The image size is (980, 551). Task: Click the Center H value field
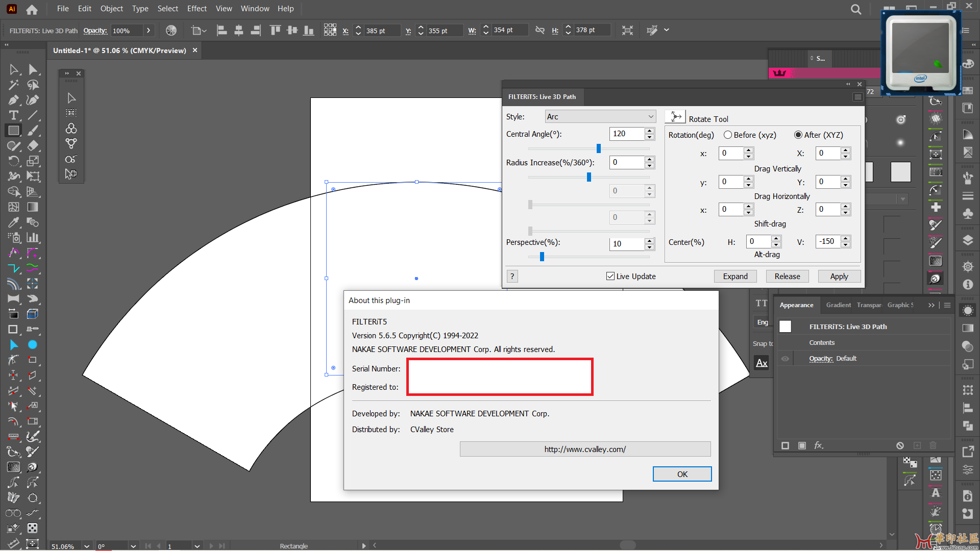pos(758,241)
